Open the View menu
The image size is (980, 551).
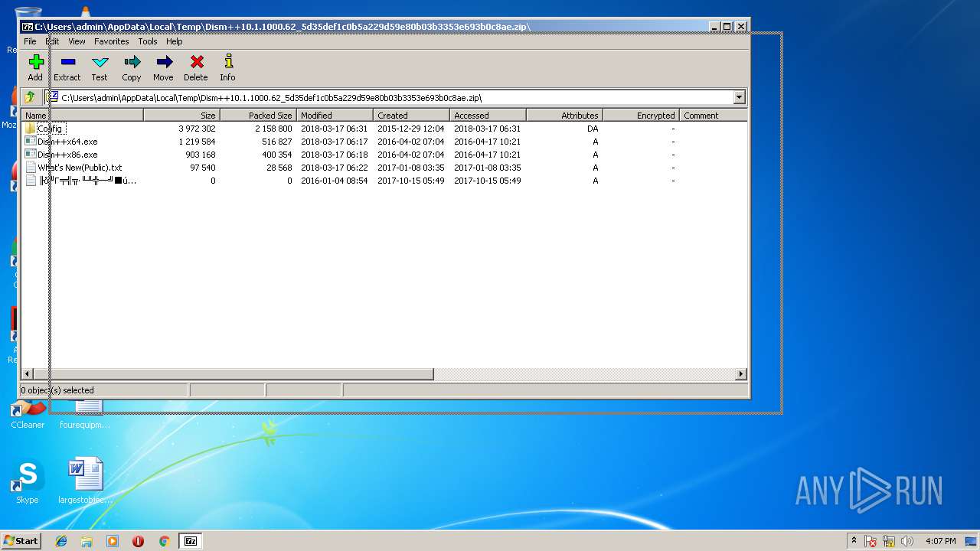tap(77, 41)
